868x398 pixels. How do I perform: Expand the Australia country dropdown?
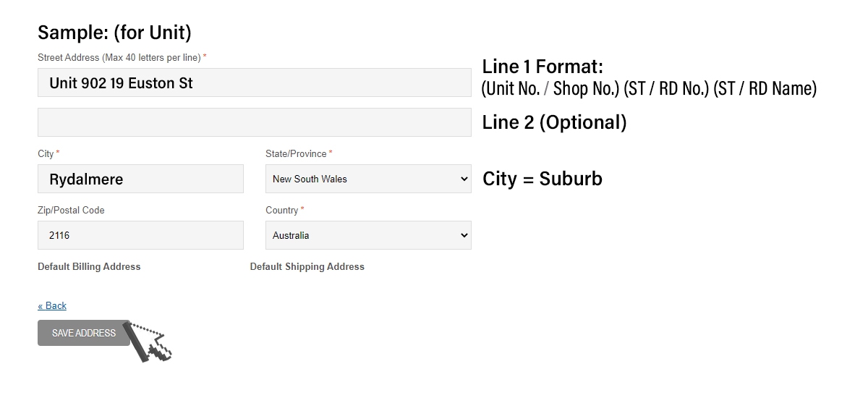coord(368,235)
